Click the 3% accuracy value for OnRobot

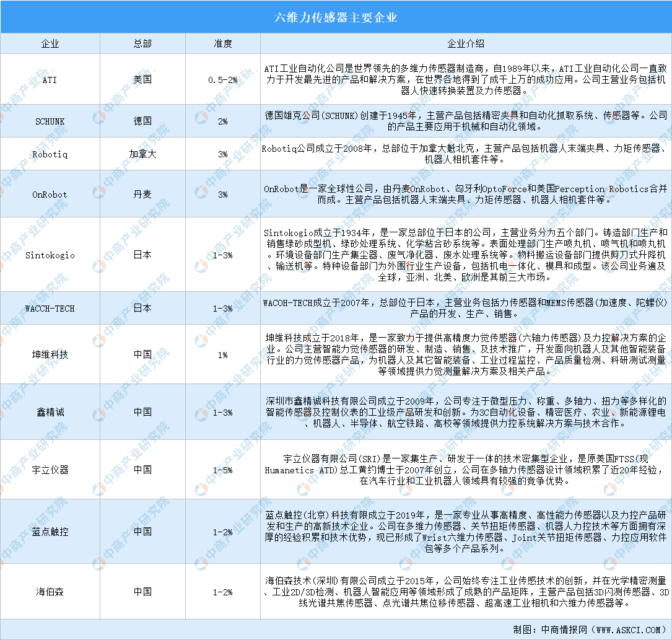(222, 195)
